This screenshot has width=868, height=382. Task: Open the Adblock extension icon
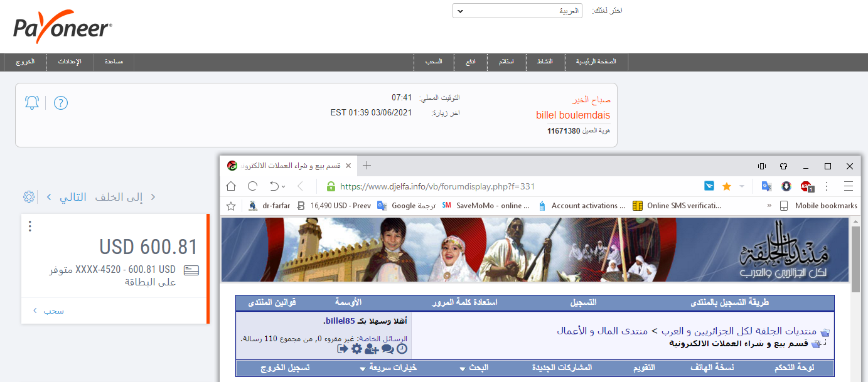pyautogui.click(x=806, y=186)
